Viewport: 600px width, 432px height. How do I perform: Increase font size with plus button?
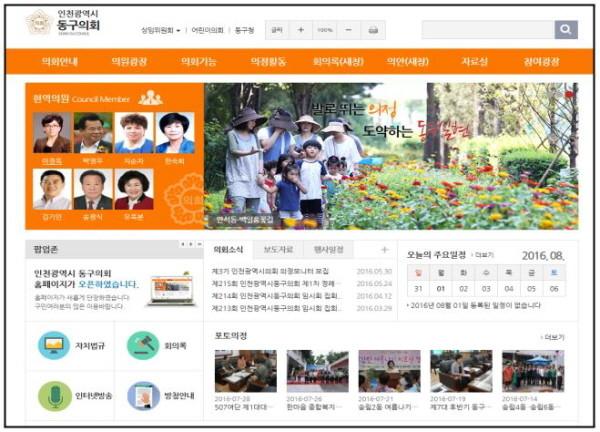[301, 30]
